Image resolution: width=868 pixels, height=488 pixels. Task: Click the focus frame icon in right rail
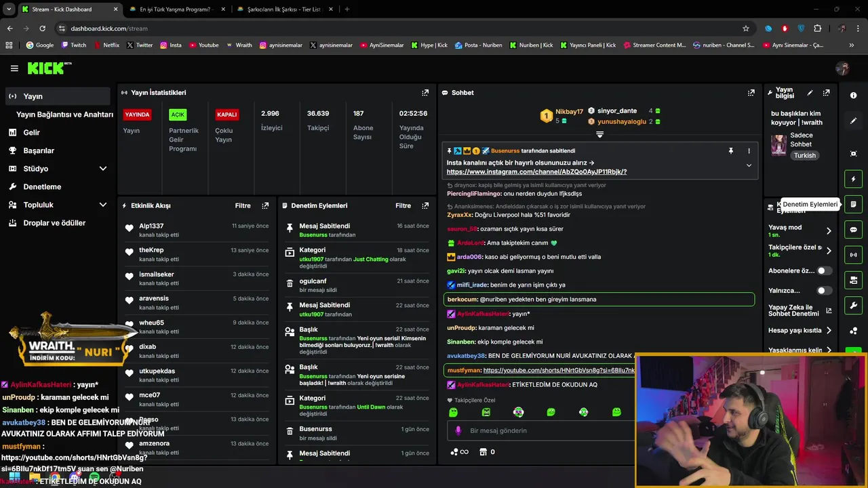[853, 154]
